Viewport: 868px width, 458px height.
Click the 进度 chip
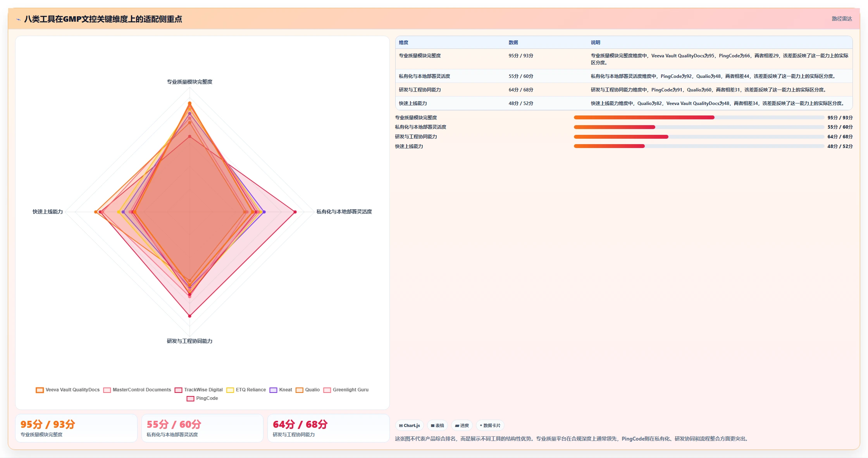click(x=462, y=425)
